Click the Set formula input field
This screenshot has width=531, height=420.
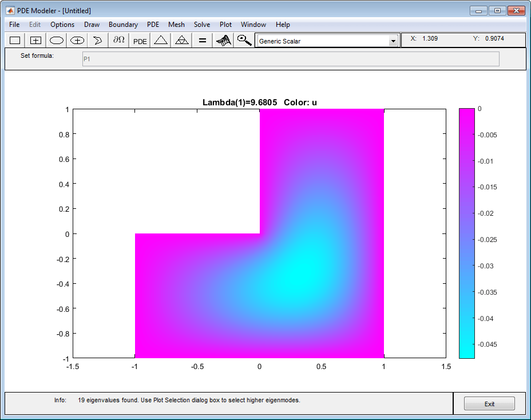[x=291, y=59]
